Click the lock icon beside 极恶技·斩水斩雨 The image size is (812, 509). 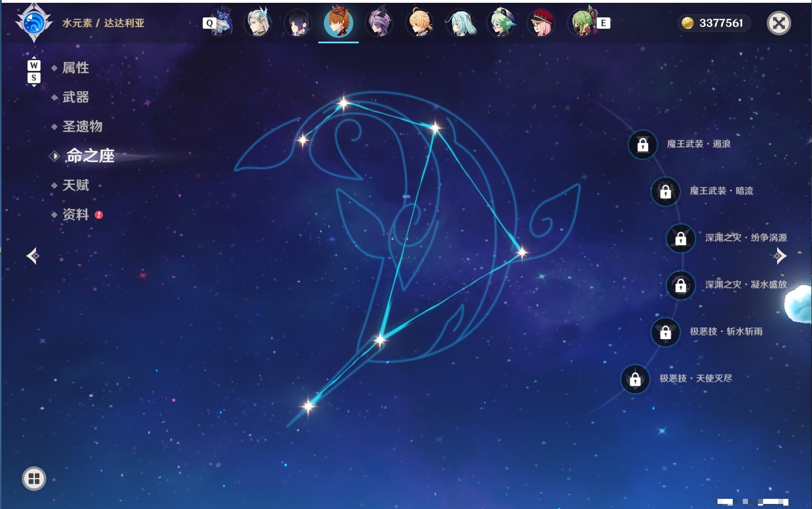click(x=665, y=332)
